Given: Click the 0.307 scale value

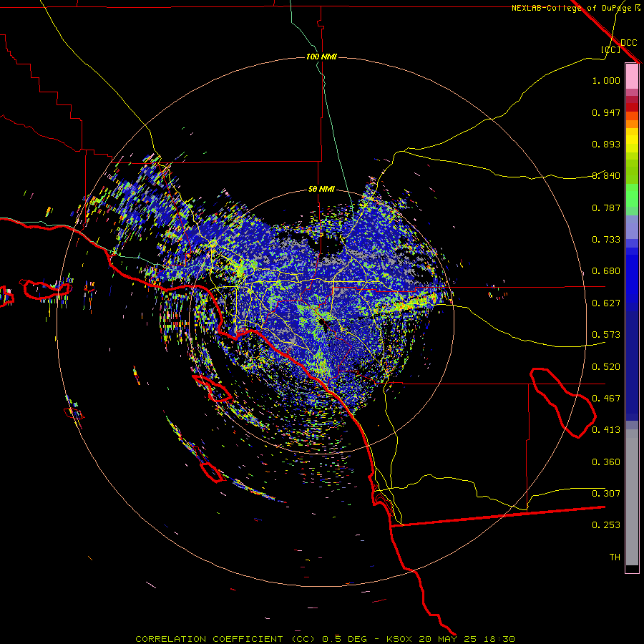Looking at the screenshot, I should 606,493.
